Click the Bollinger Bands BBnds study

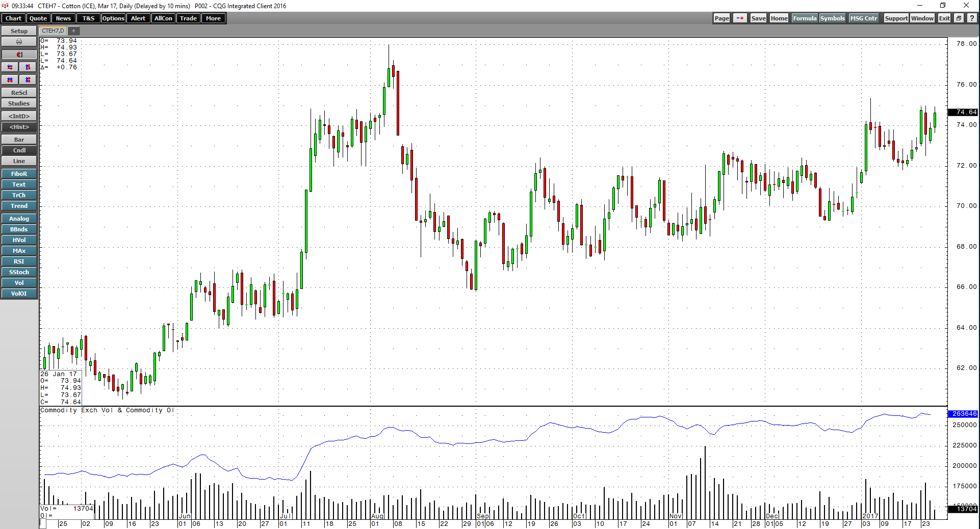19,229
